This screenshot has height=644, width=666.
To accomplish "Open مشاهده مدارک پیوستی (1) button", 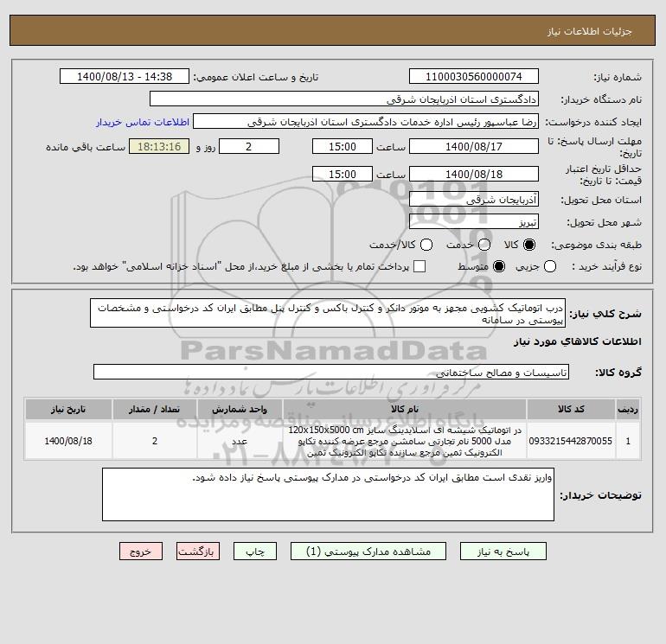I will (x=368, y=552).
